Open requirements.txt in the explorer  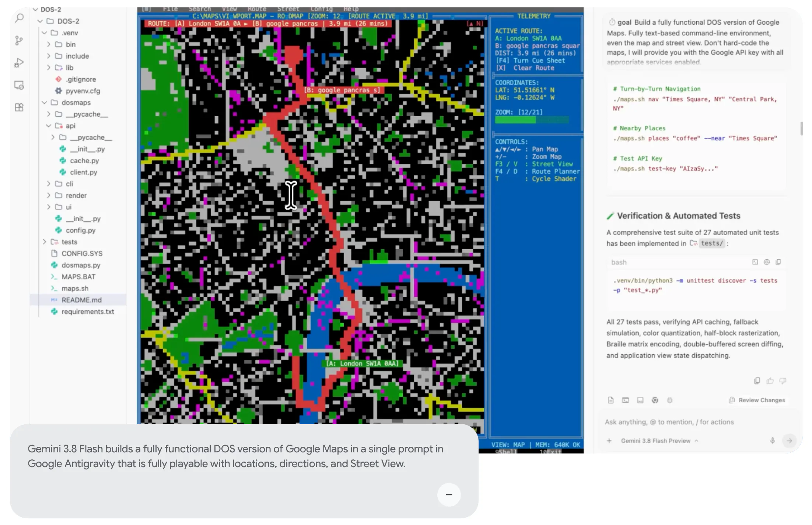pyautogui.click(x=88, y=312)
